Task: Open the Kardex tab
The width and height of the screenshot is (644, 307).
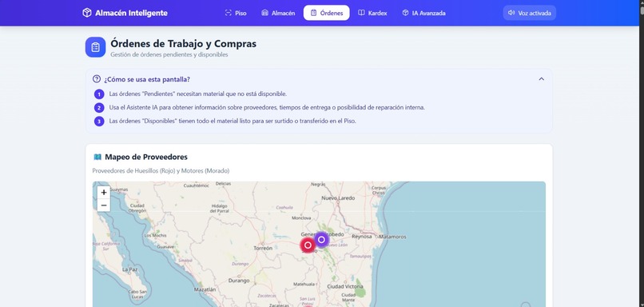Action: (x=372, y=13)
